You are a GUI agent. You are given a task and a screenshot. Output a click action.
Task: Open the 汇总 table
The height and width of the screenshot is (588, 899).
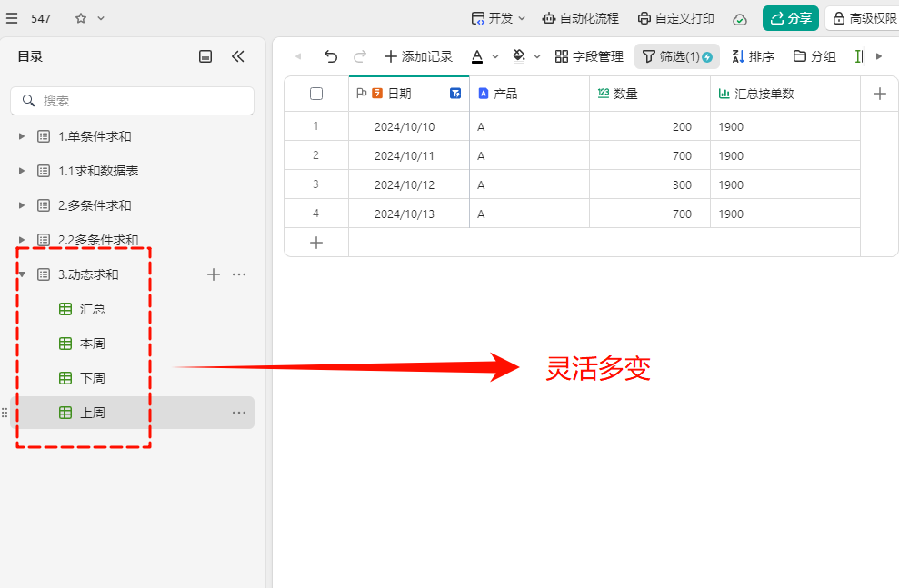[x=93, y=310]
